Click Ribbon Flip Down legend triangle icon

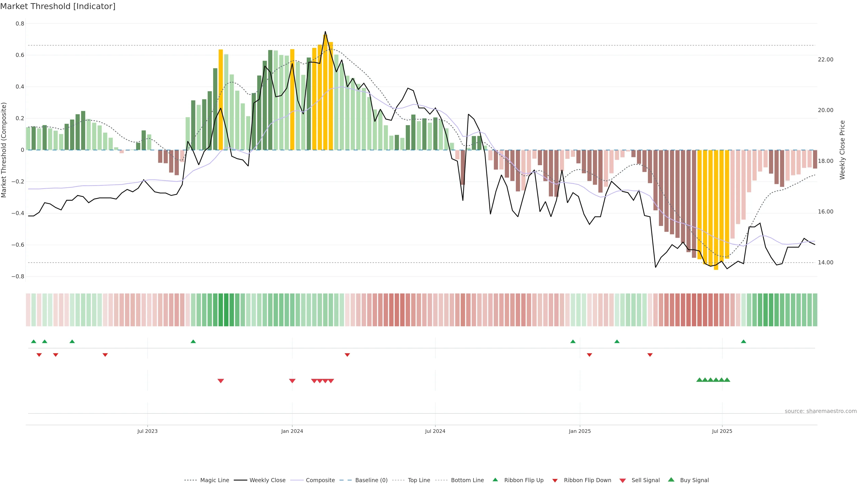pyautogui.click(x=555, y=480)
